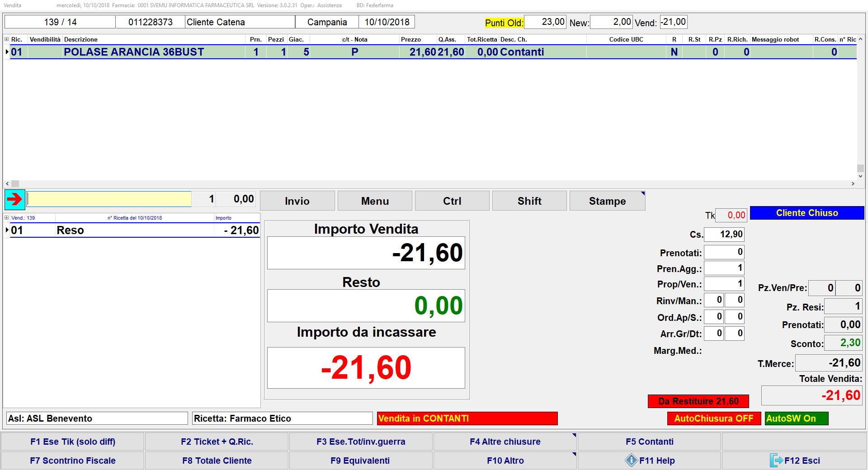Toggle the AutoSW On indicator

click(796, 418)
